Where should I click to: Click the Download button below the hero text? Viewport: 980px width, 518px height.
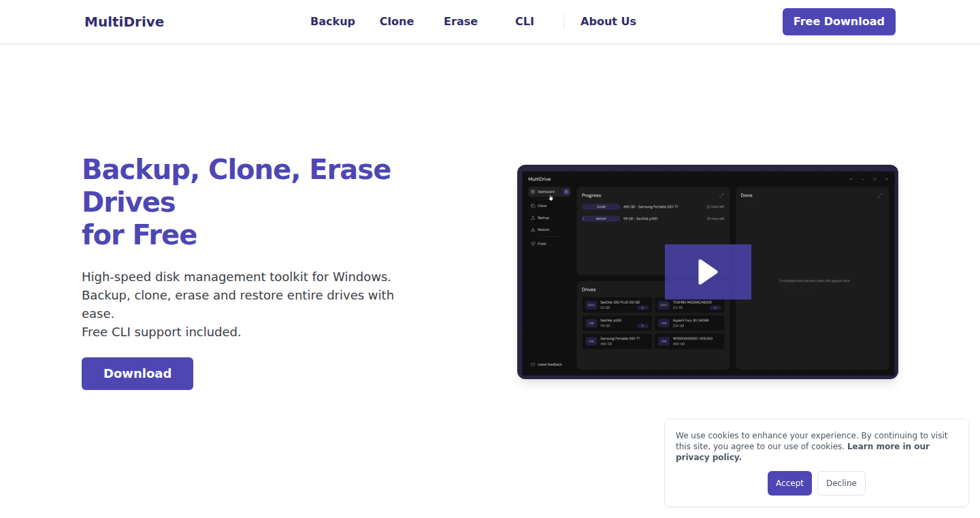pos(137,374)
